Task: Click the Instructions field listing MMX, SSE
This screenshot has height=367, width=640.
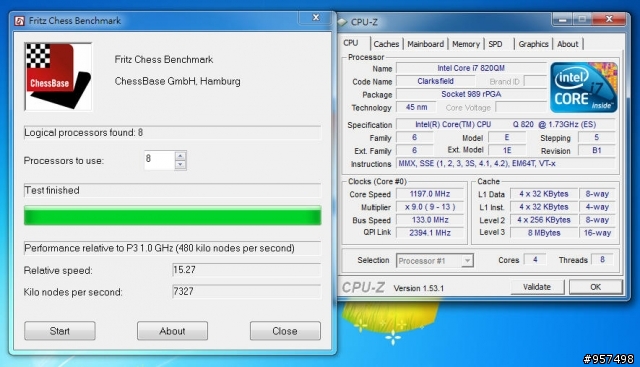Action: [506, 164]
